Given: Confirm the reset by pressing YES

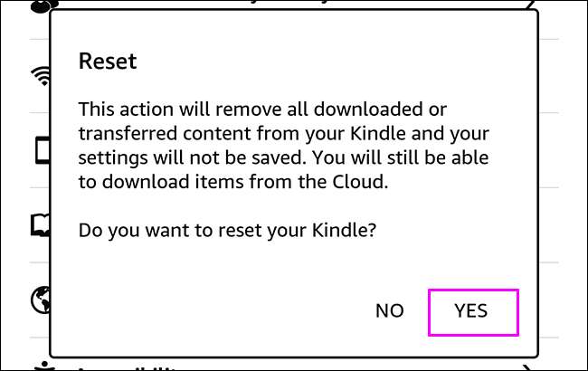Looking at the screenshot, I should tap(471, 311).
